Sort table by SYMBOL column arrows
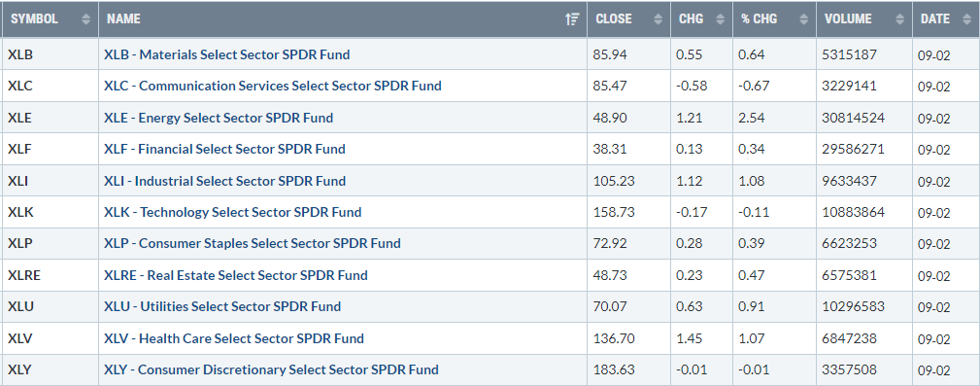 click(x=86, y=19)
